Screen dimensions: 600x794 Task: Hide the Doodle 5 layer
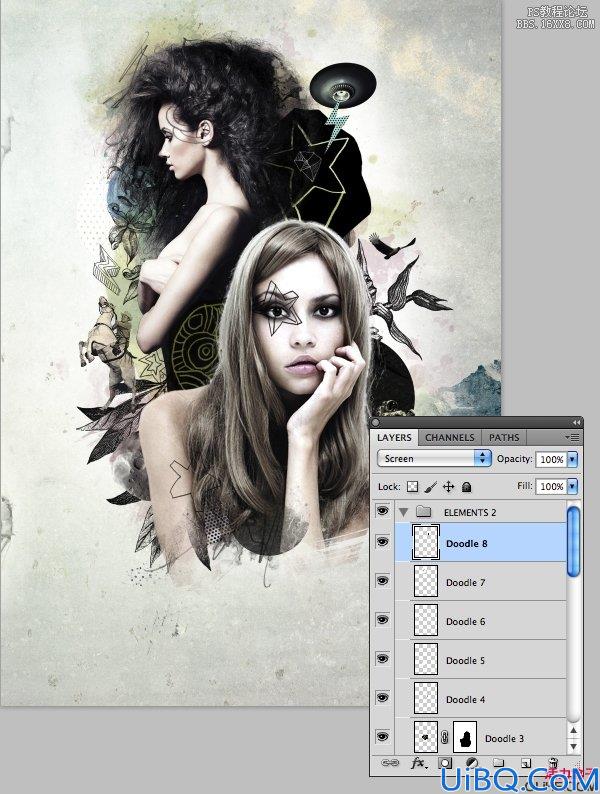click(x=382, y=659)
